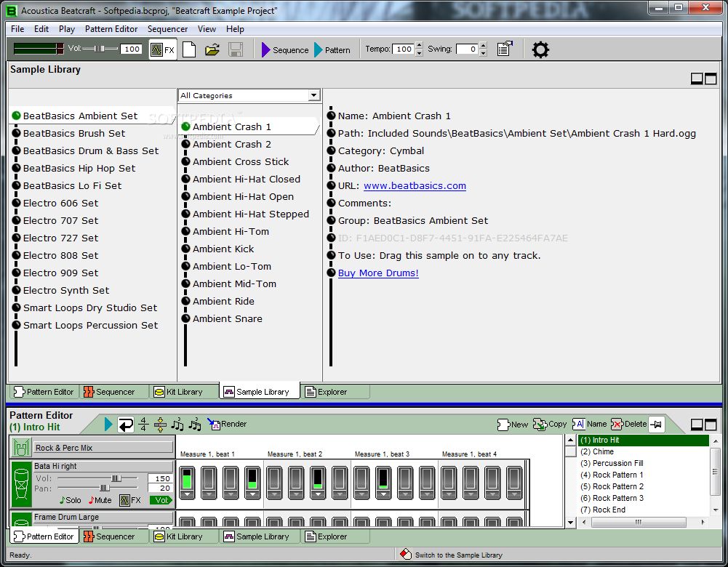Start playback with Pattern Editor blue triangle

108,424
